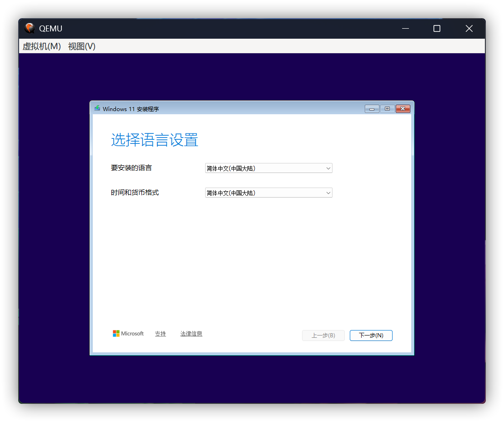Image resolution: width=504 pixels, height=422 pixels.
Task: Open the 法律信息 legal information link
Action: (191, 333)
